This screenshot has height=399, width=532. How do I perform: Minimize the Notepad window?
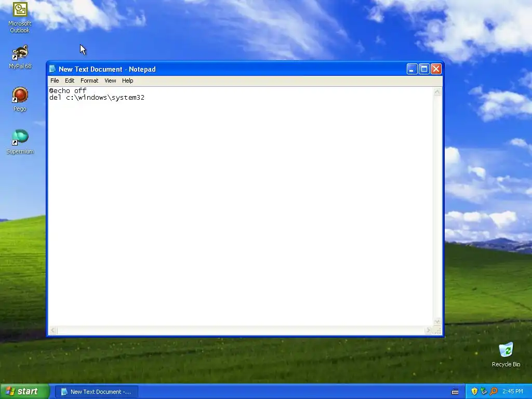pyautogui.click(x=412, y=69)
